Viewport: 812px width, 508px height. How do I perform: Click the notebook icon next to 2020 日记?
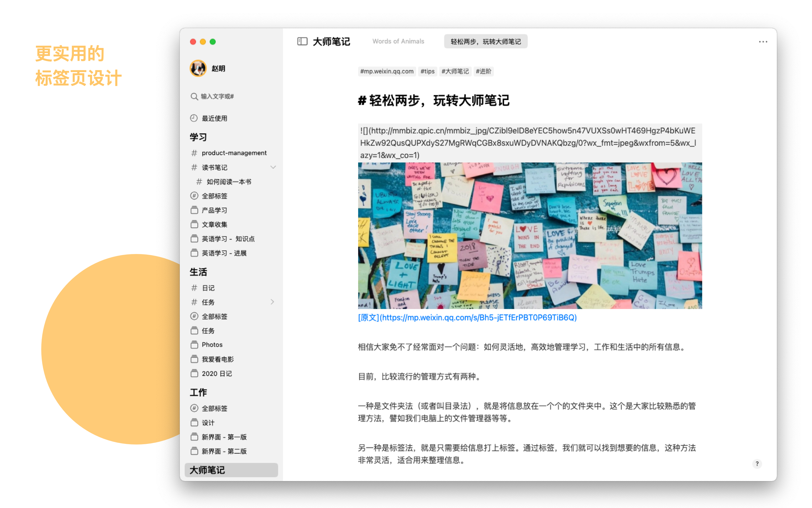click(194, 374)
